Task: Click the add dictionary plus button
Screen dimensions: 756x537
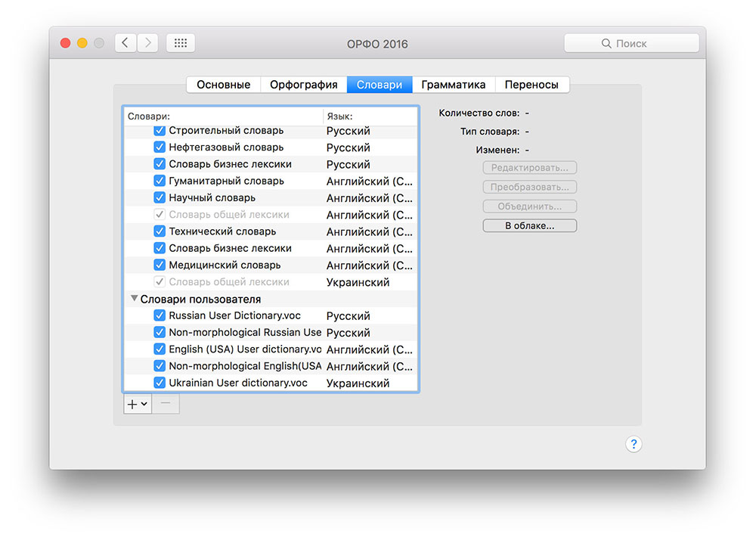Action: 138,404
